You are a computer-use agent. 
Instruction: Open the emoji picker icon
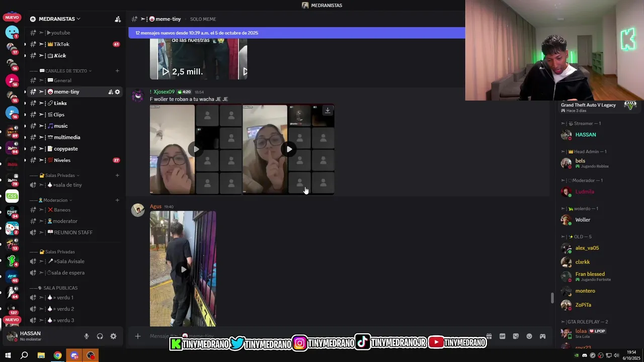click(529, 336)
